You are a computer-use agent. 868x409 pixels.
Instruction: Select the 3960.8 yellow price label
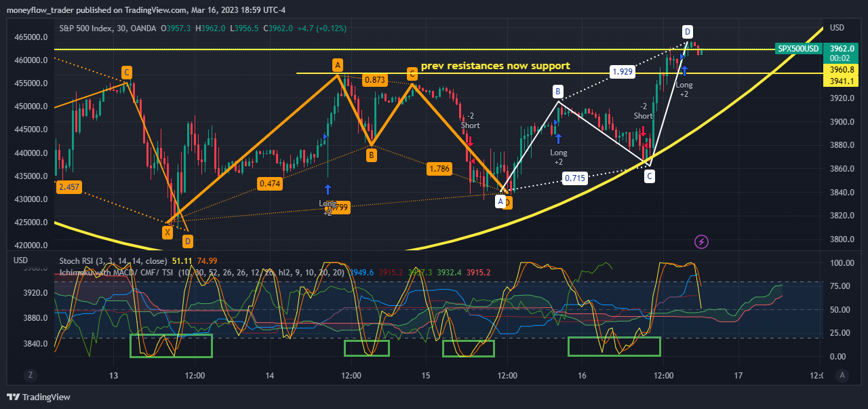click(x=841, y=69)
